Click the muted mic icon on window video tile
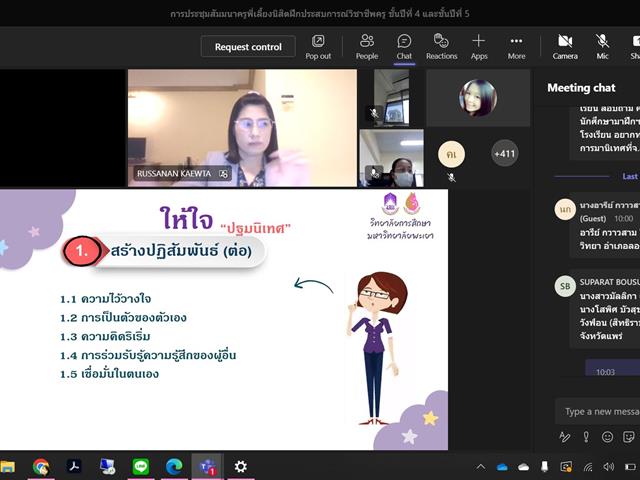 click(374, 113)
